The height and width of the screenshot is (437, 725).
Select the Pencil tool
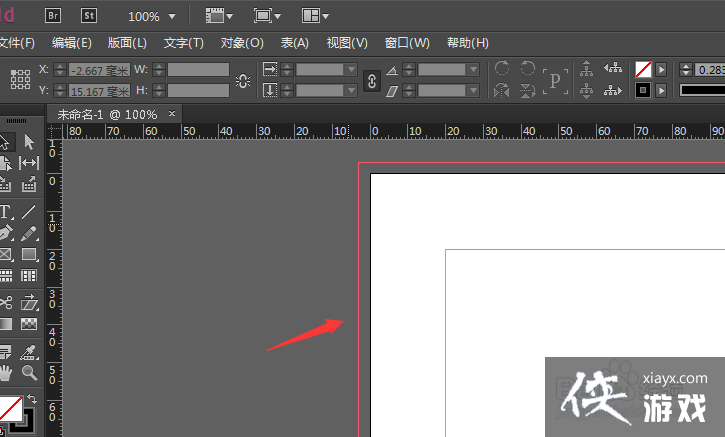point(29,233)
